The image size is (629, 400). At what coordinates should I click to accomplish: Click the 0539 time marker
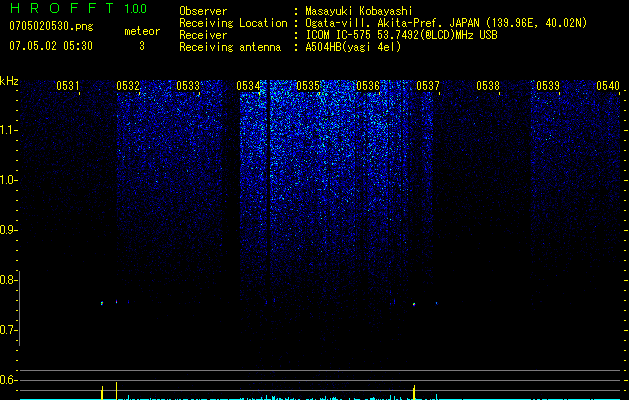548,86
